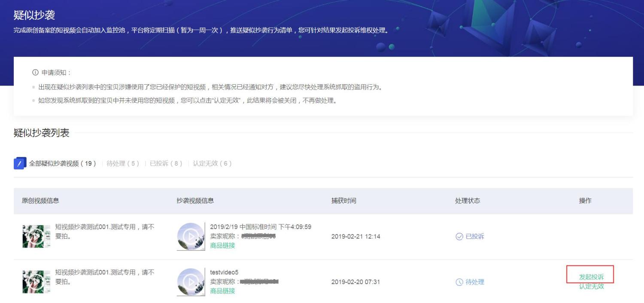Open 商品链接 in the first row
Viewport: 644px width, 303px height.
[x=222, y=245]
